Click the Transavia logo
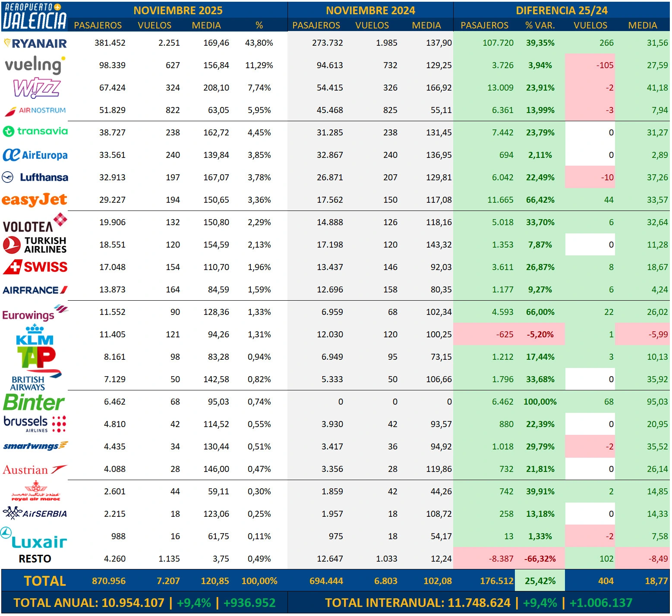 pos(35,131)
